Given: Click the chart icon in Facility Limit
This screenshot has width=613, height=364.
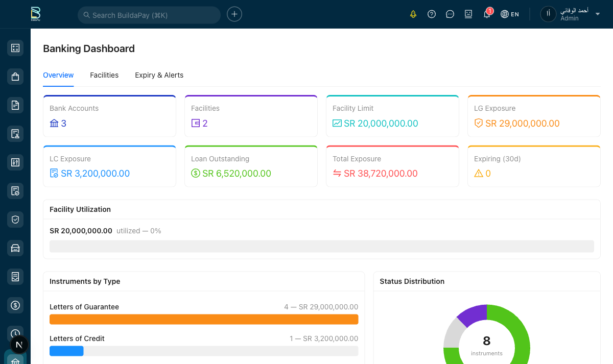Looking at the screenshot, I should (337, 123).
